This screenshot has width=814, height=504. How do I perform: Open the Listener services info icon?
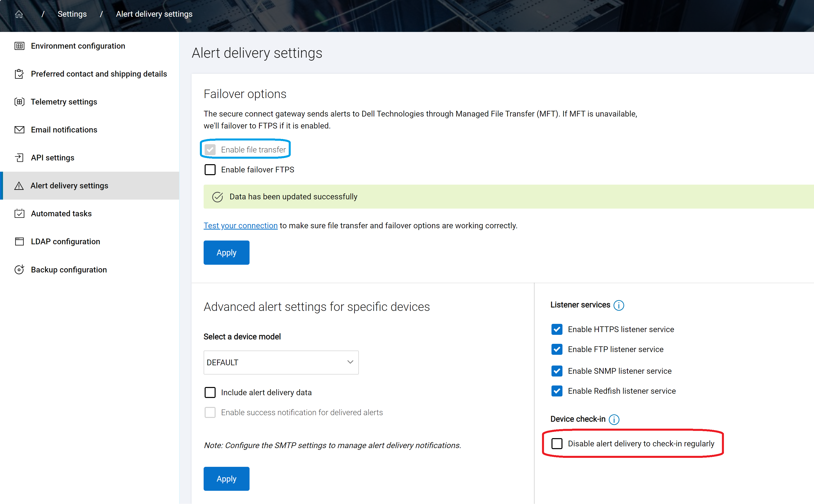point(619,305)
